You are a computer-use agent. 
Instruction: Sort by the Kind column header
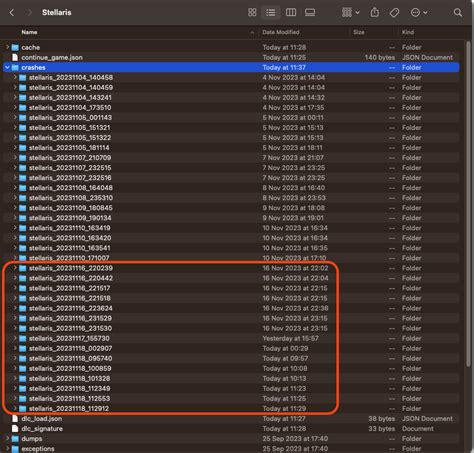(408, 32)
